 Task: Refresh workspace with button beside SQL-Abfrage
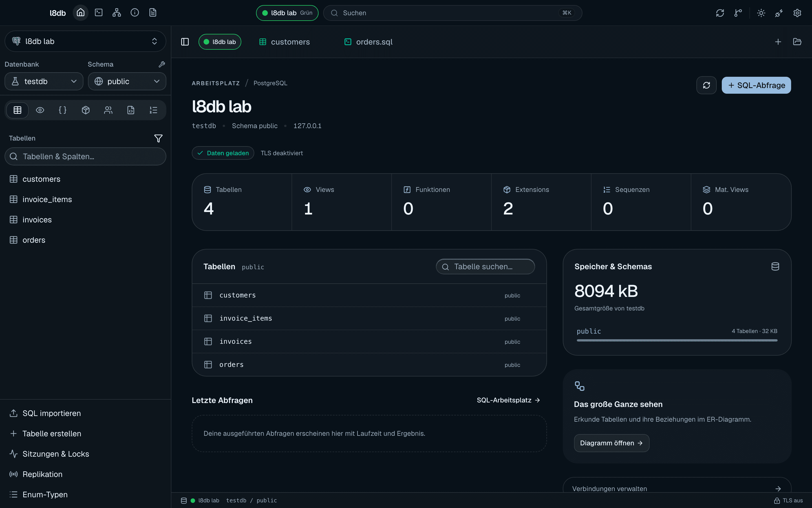pos(706,85)
